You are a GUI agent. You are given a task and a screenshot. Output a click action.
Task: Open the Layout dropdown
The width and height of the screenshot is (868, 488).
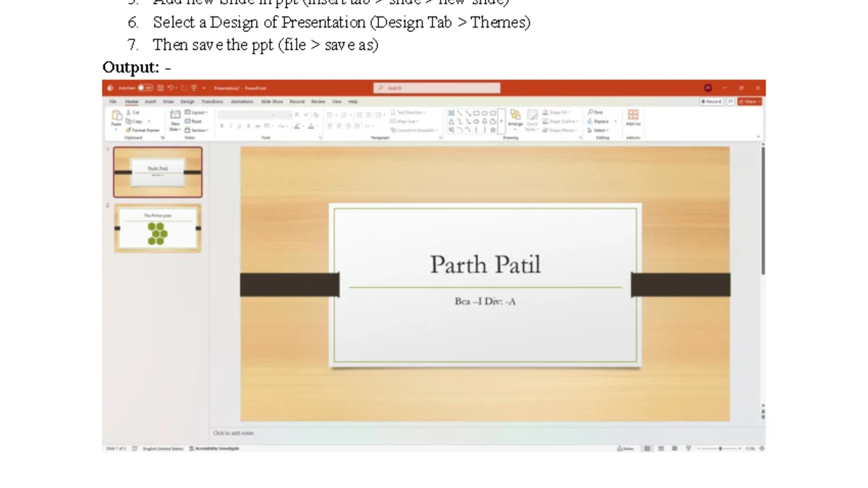click(x=196, y=113)
